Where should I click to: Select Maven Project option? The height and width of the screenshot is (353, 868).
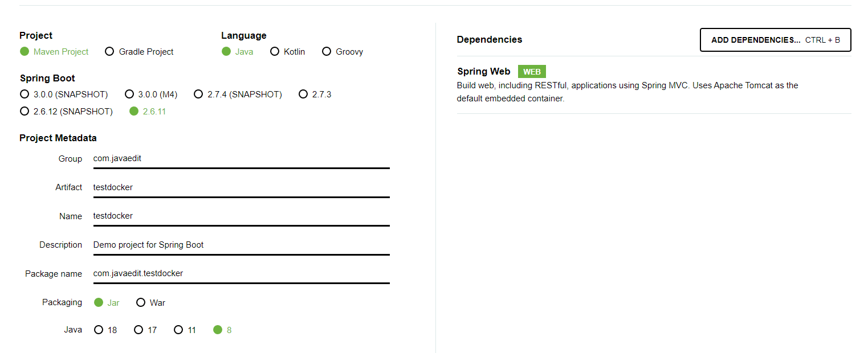pos(54,52)
